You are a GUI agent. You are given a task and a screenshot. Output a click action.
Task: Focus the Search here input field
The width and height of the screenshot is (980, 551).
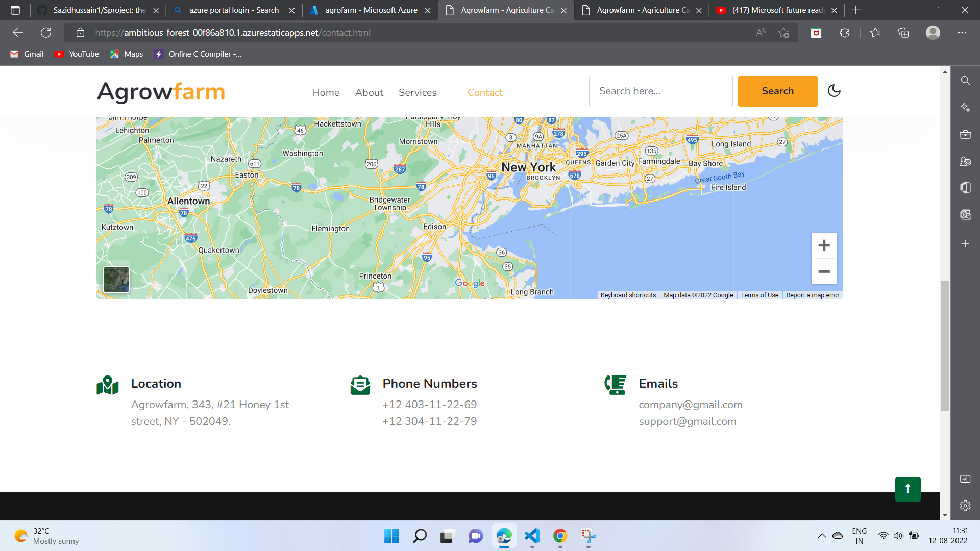click(660, 91)
